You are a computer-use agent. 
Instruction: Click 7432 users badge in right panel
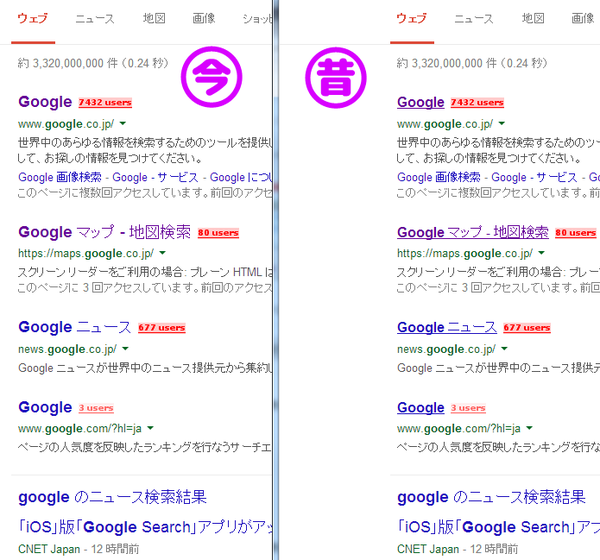(x=477, y=103)
